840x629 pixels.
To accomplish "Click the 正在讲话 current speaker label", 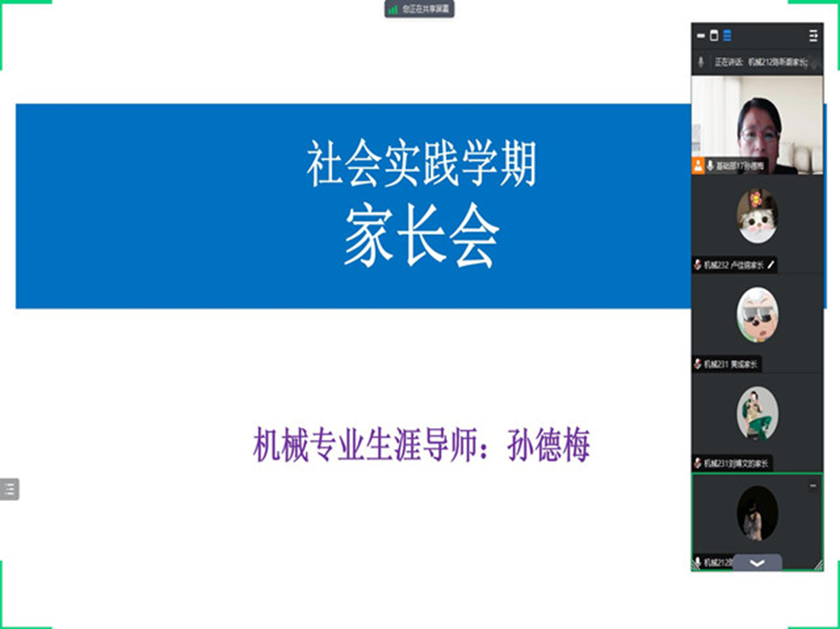I will coord(728,61).
